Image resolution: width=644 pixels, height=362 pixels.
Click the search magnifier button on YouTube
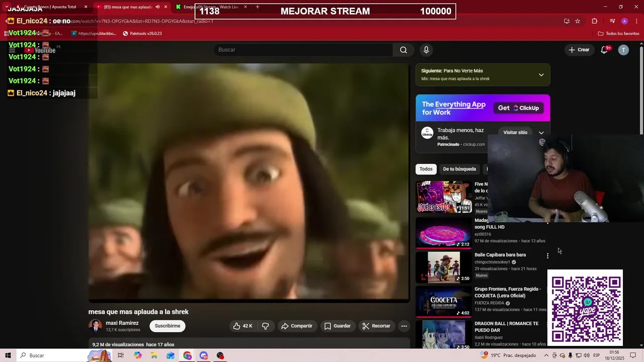point(403,50)
